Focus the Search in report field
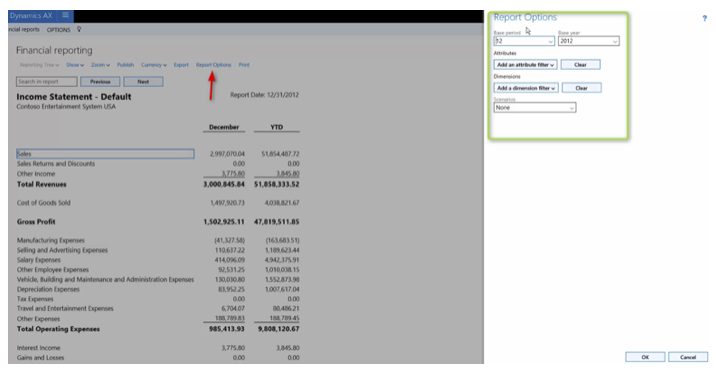This screenshot has height=379, width=716. 47,82
